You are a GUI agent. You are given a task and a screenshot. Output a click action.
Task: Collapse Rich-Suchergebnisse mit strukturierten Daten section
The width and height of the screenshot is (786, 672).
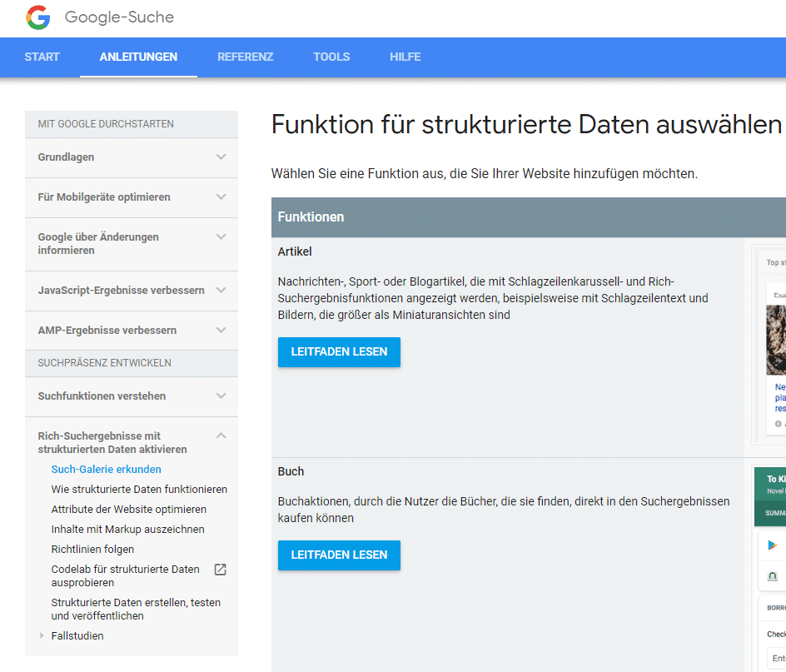(221, 436)
